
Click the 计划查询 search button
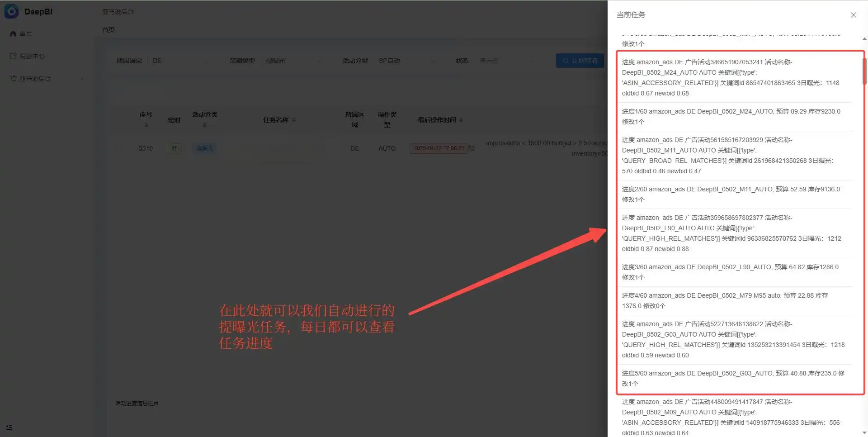coord(580,61)
